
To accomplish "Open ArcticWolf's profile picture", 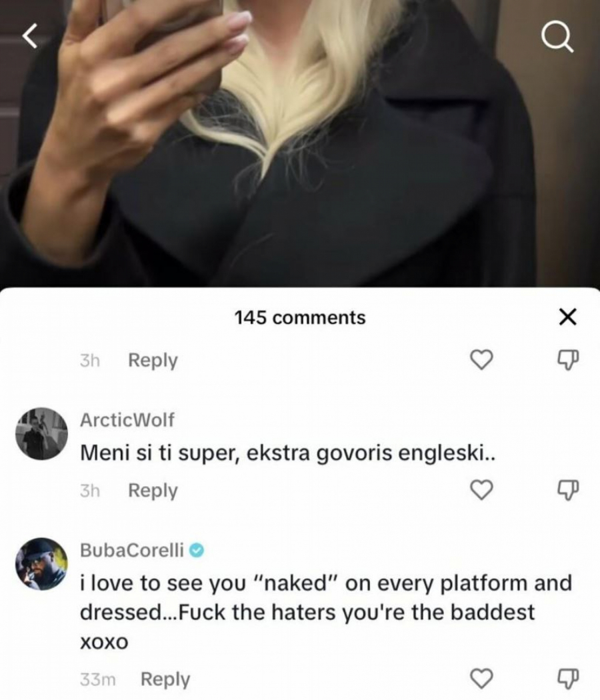I will 41,433.
